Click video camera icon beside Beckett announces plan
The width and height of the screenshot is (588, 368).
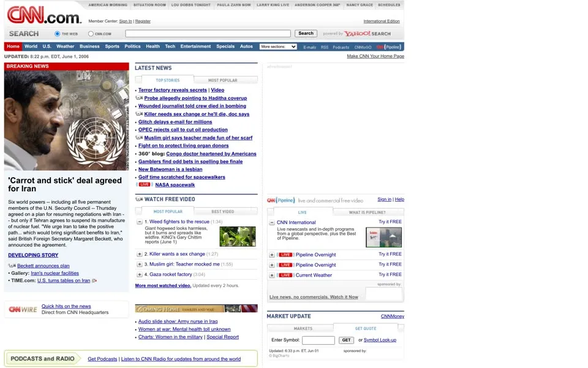pos(12,266)
